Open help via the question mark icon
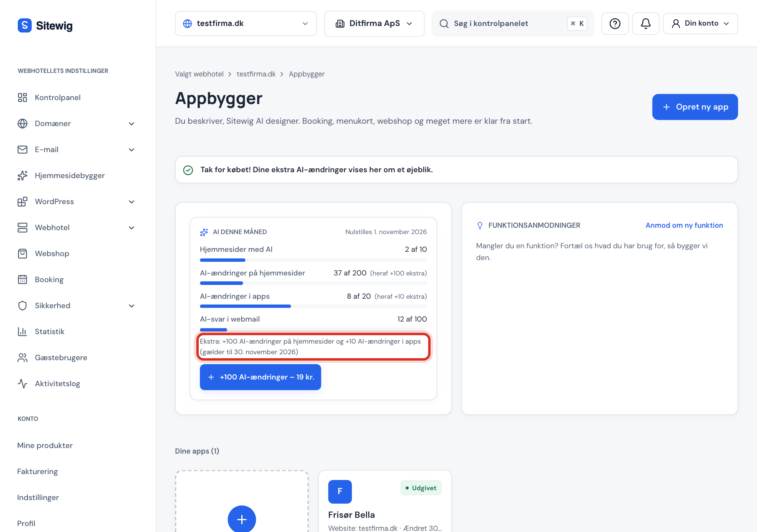Screen dimensions: 757x532 coord(615,24)
